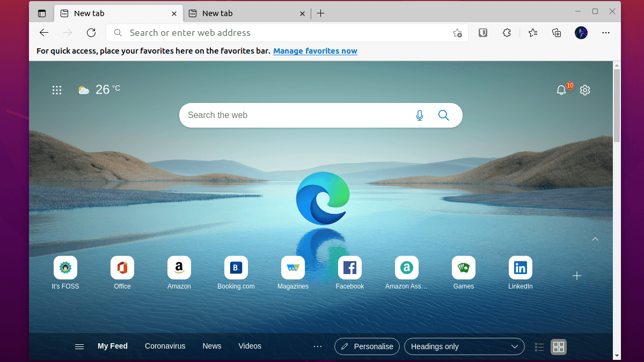Start voice search with microphone icon

pyautogui.click(x=420, y=115)
